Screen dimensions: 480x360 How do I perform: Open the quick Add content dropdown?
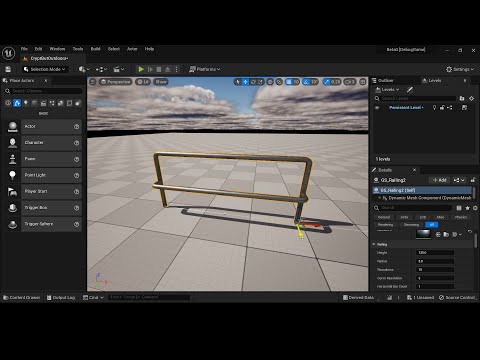(84, 69)
